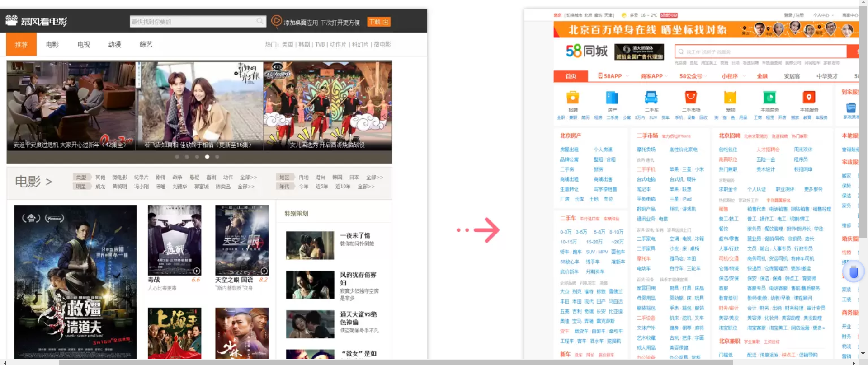Click the magnifier icon in 58同城 search box

coord(681,51)
